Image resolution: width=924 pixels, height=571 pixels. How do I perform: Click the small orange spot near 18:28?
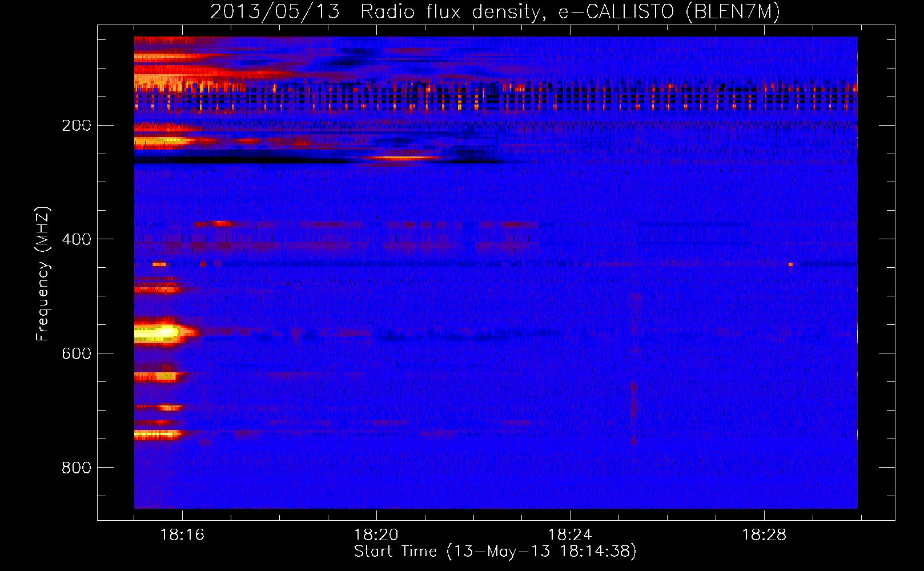(790, 264)
